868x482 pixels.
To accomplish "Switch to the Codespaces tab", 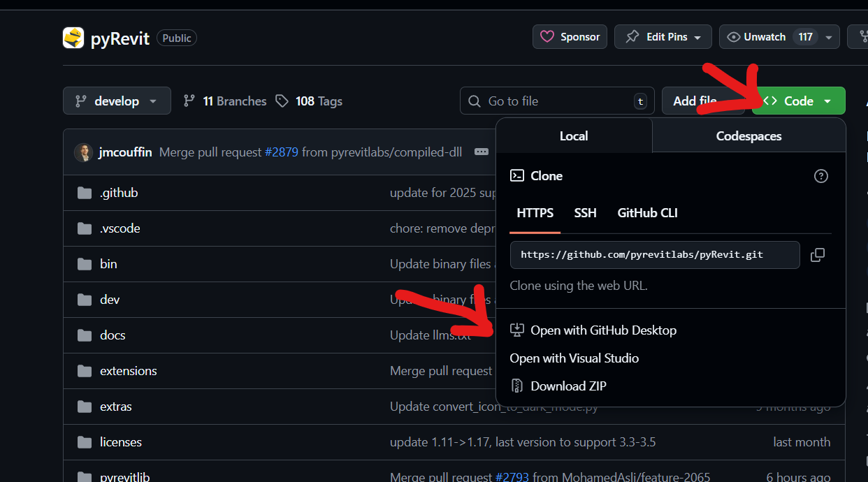I will [x=748, y=136].
